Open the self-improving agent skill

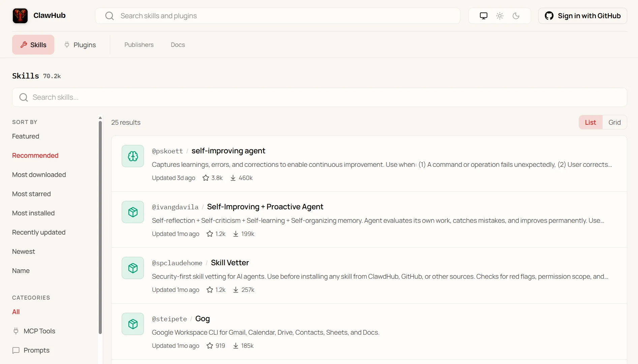pos(228,151)
